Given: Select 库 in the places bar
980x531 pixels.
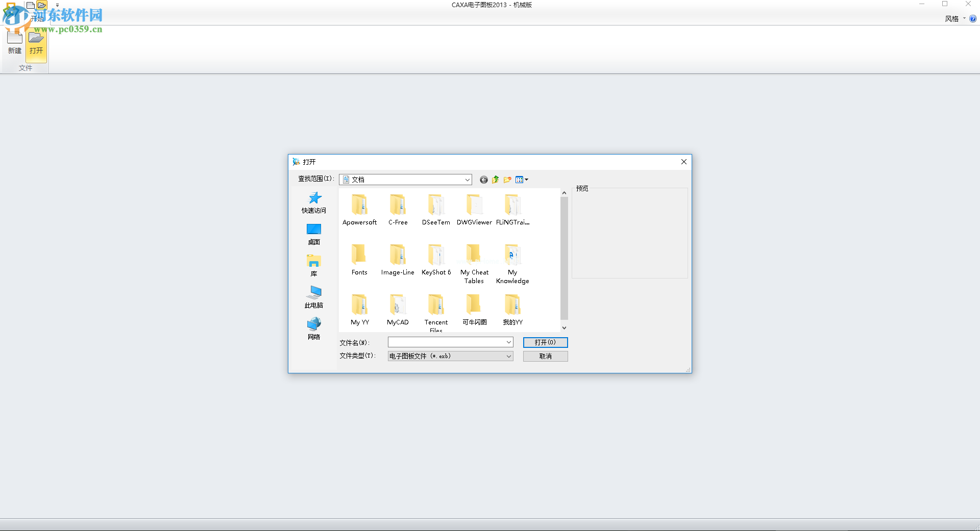Looking at the screenshot, I should click(x=314, y=266).
